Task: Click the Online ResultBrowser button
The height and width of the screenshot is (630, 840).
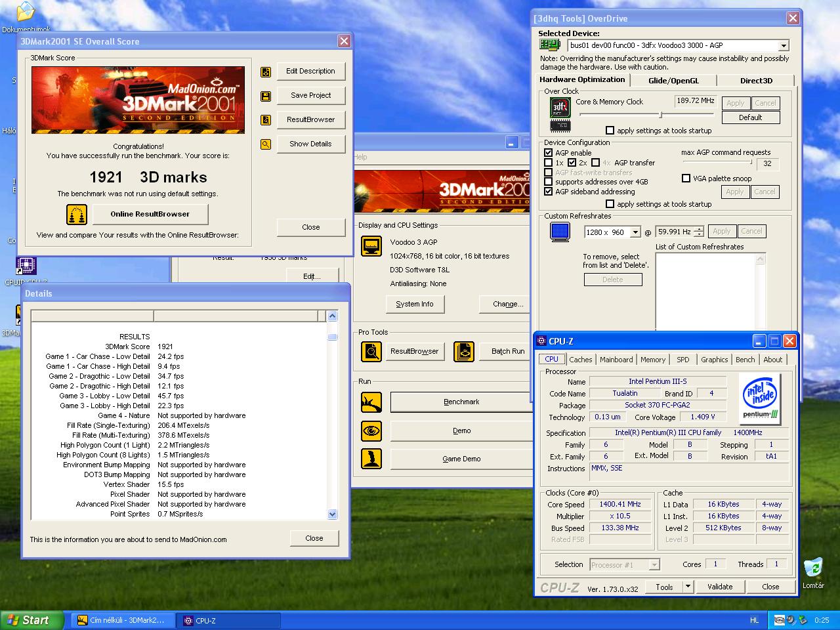Action: [150, 215]
